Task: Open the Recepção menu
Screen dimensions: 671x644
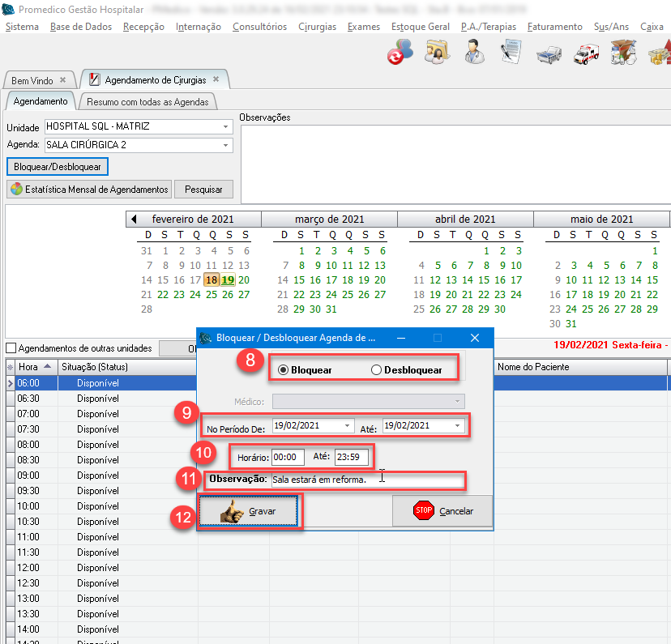Action: [x=143, y=27]
